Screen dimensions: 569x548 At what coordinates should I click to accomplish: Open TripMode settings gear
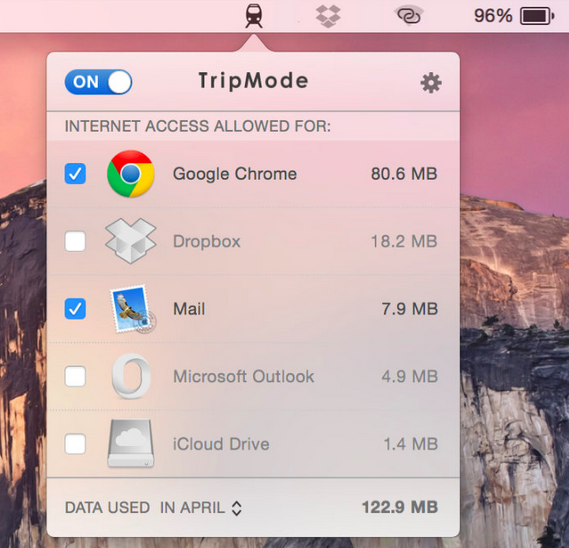(x=431, y=83)
